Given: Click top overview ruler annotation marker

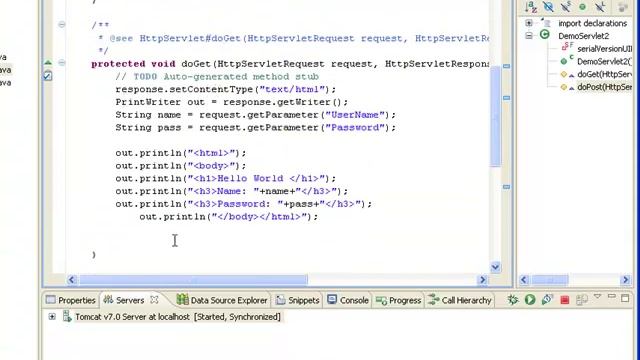Looking at the screenshot, I should click(x=507, y=66).
